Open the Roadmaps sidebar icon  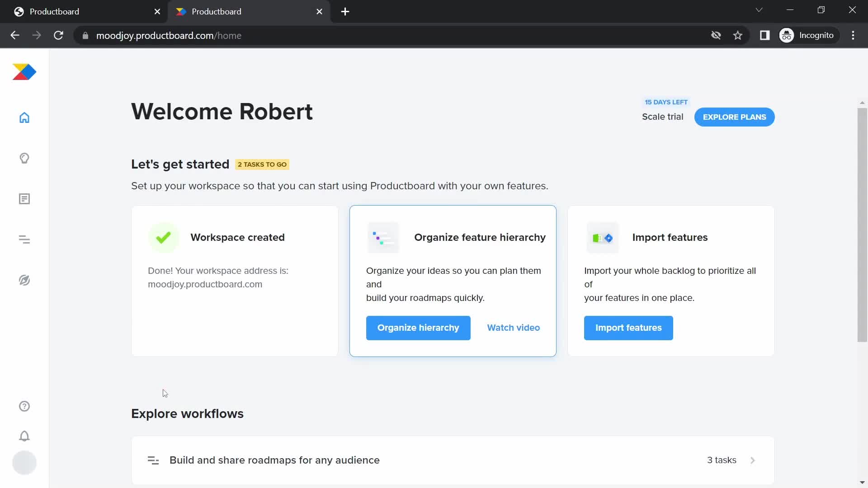click(x=24, y=239)
